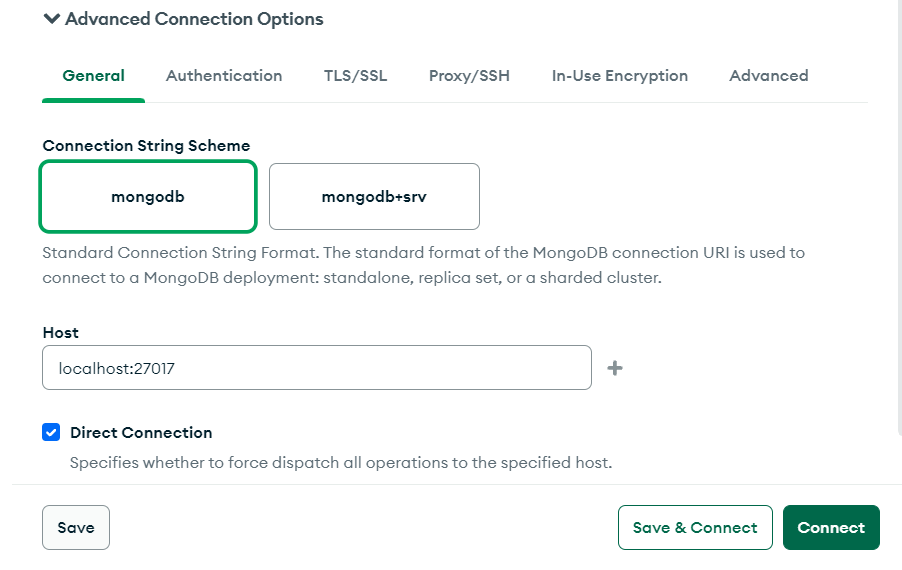Screen dimensions: 902x570
Task: Click the Direct Connection label text
Action: click(x=141, y=433)
